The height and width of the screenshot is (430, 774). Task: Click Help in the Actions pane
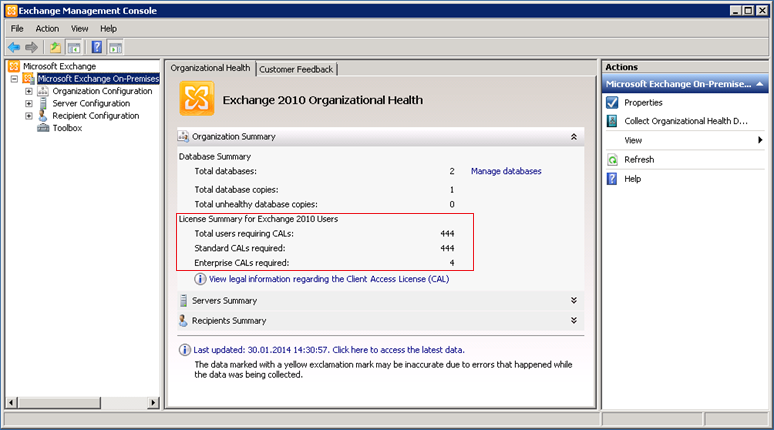click(632, 179)
